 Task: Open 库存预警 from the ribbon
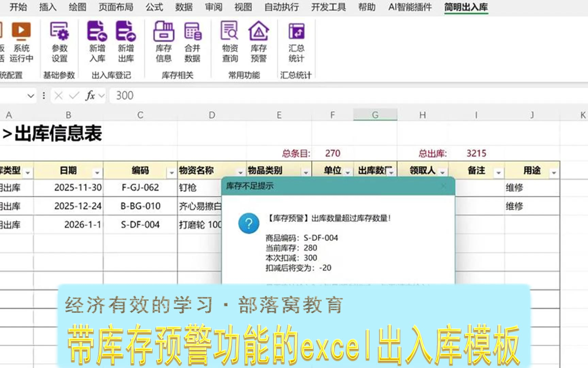point(259,42)
